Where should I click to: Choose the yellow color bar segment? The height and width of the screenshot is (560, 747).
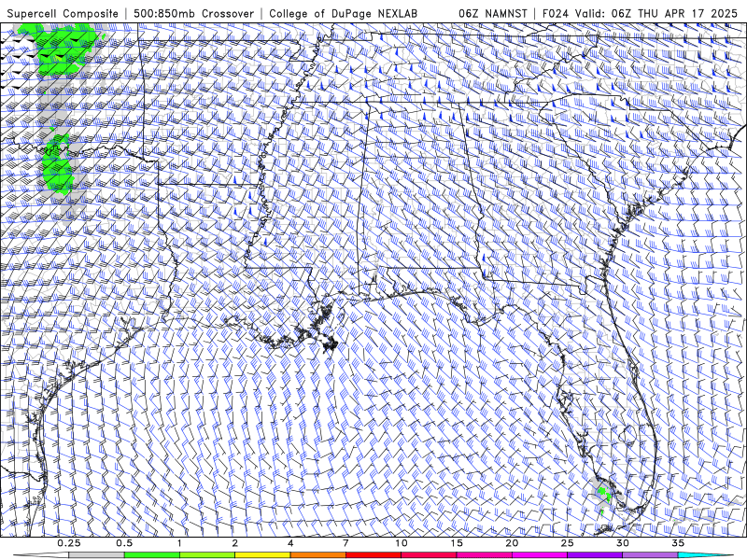coord(262,555)
